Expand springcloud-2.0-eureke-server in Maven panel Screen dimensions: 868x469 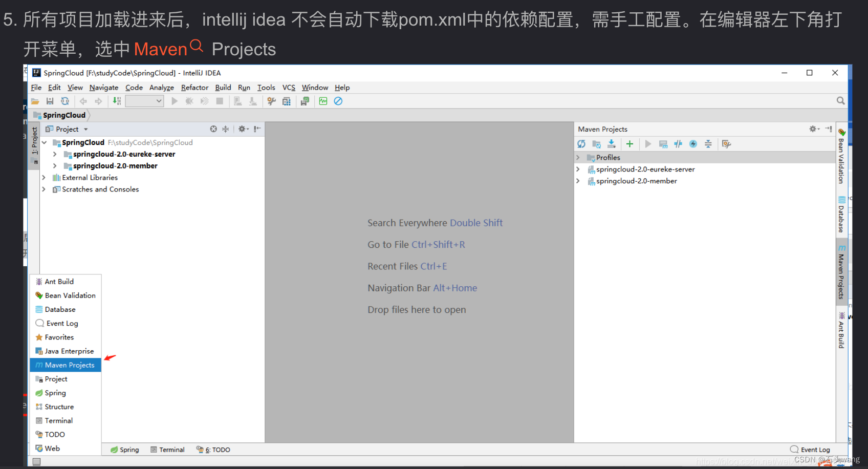(578, 169)
